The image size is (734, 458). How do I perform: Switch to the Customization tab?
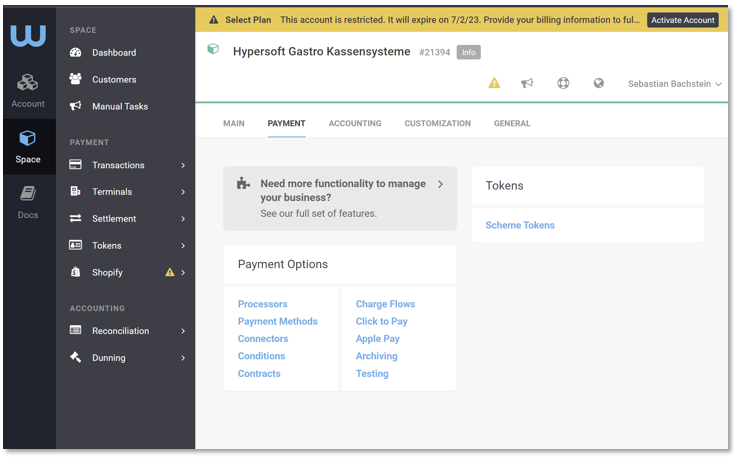[437, 123]
